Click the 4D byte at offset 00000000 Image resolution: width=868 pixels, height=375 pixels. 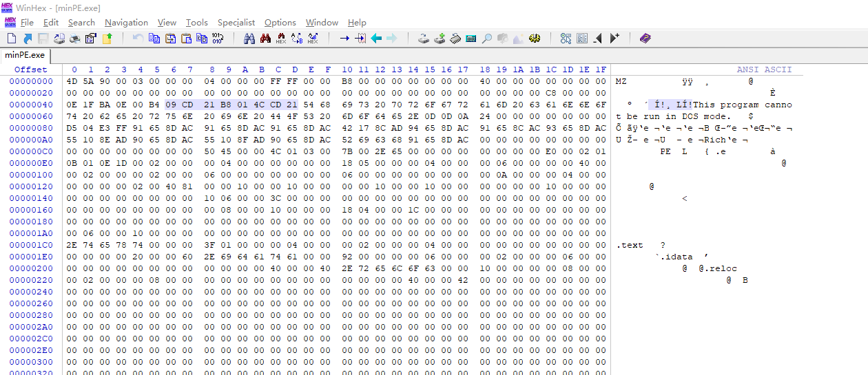[x=72, y=81]
